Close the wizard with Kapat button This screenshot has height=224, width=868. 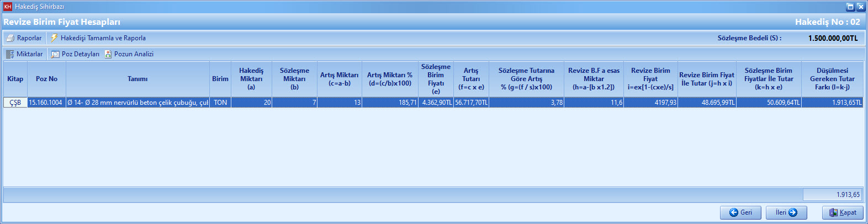click(843, 212)
